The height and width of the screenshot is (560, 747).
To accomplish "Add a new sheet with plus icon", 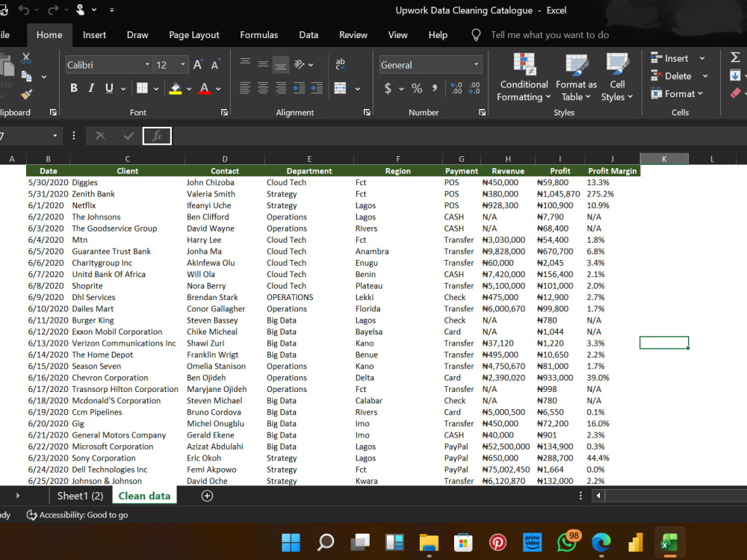I will (207, 496).
